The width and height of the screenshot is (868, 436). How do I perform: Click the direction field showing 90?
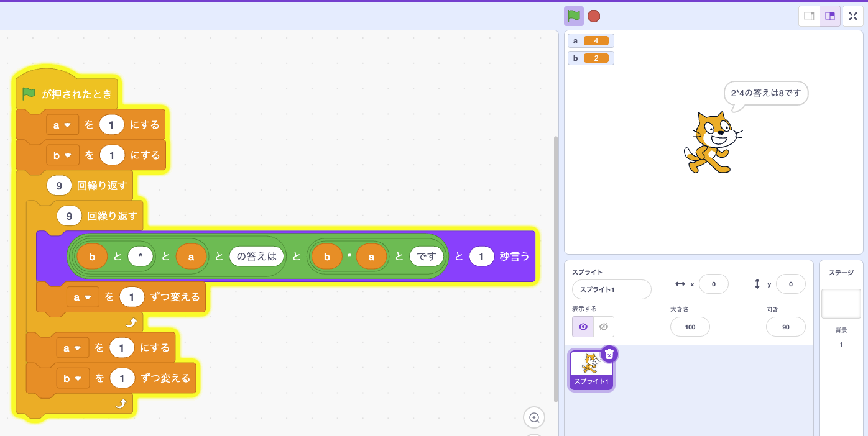[x=785, y=327]
